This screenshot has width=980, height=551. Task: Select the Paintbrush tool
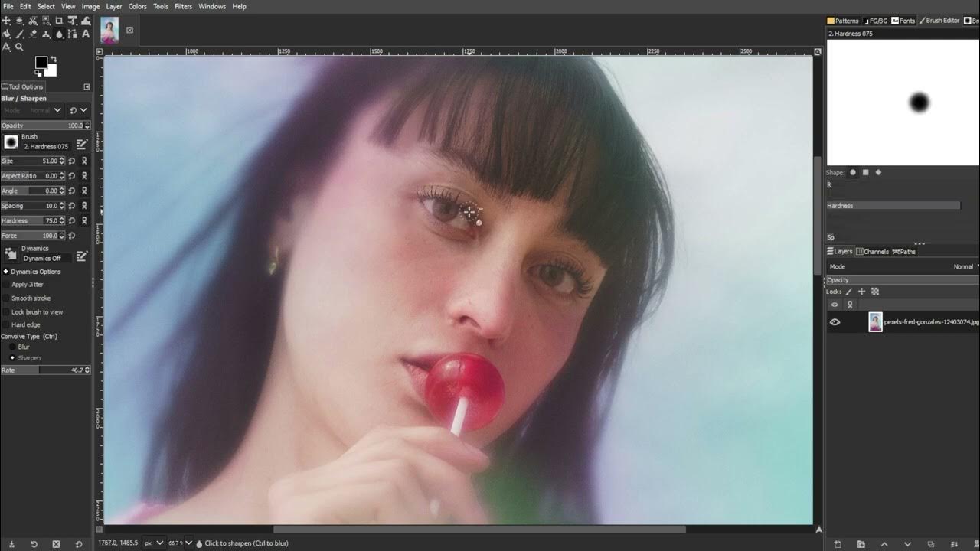tap(19, 34)
